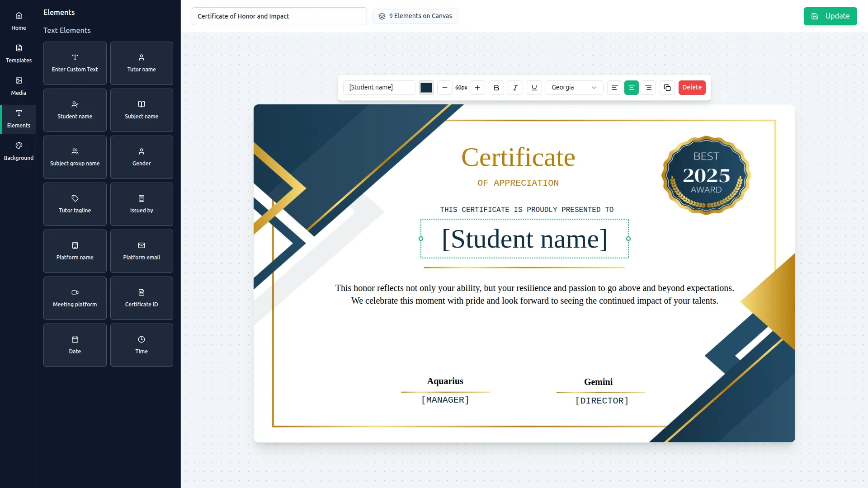The width and height of the screenshot is (868, 488).
Task: Toggle italic formatting
Action: 515,88
